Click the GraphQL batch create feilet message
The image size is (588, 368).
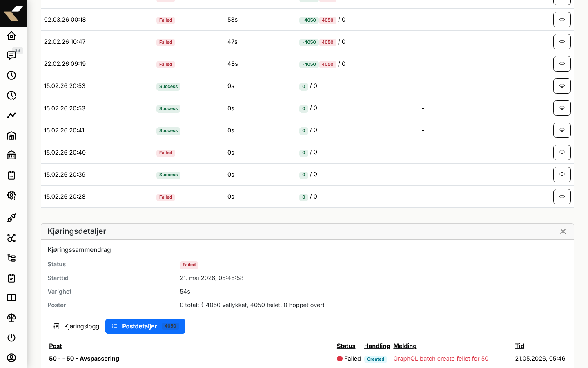click(441, 359)
